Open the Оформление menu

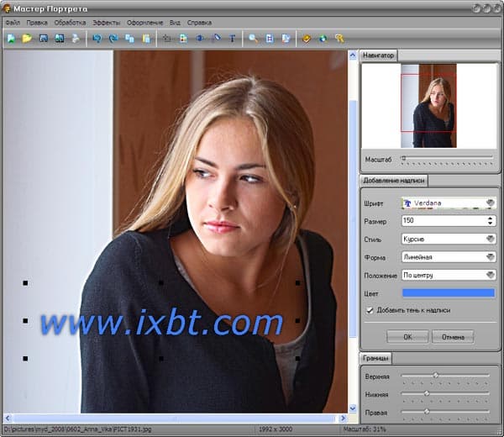click(x=145, y=23)
